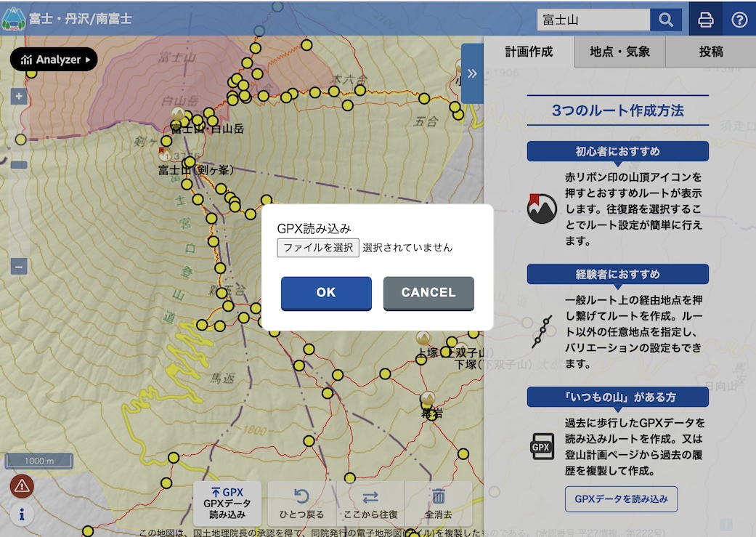
Task: Click the 選択されていません status text
Action: [x=407, y=248]
